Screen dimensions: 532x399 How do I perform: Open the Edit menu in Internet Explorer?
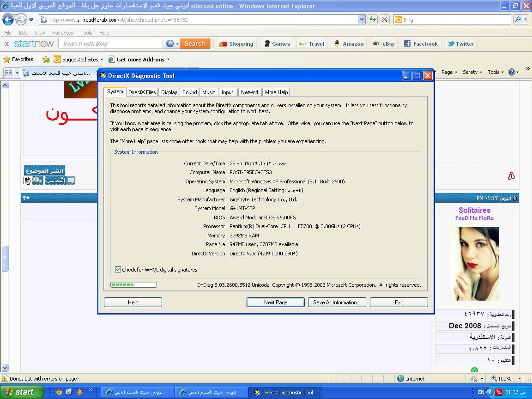23,33
